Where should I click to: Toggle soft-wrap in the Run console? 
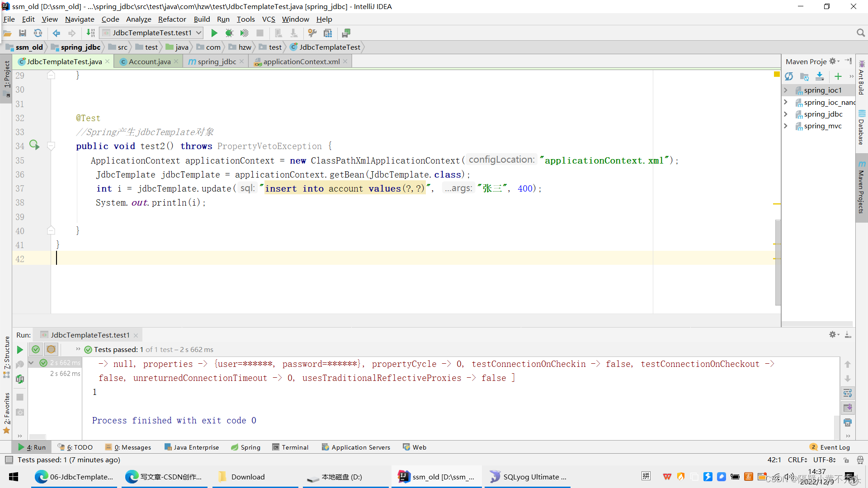pyautogui.click(x=848, y=393)
